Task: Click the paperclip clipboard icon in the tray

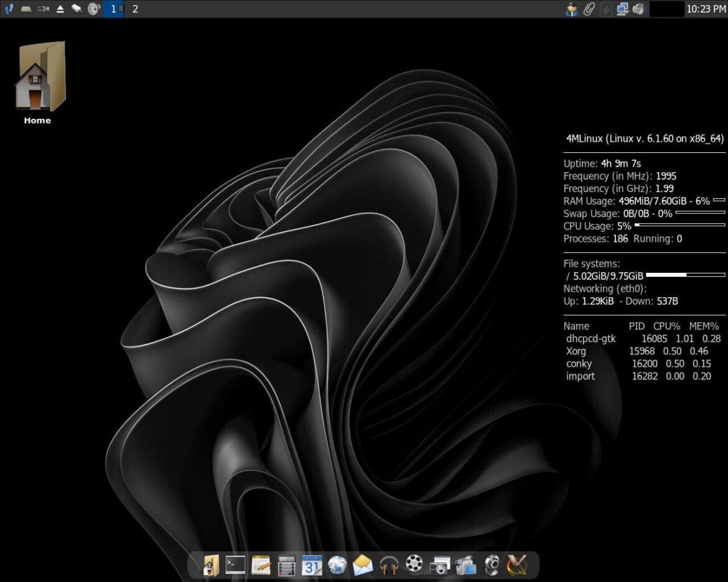Action: 589,9
